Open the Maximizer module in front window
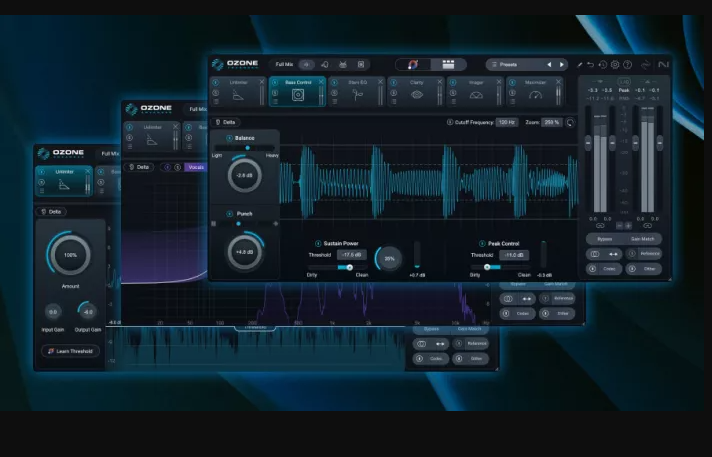This screenshot has height=457, width=712. pos(535,91)
